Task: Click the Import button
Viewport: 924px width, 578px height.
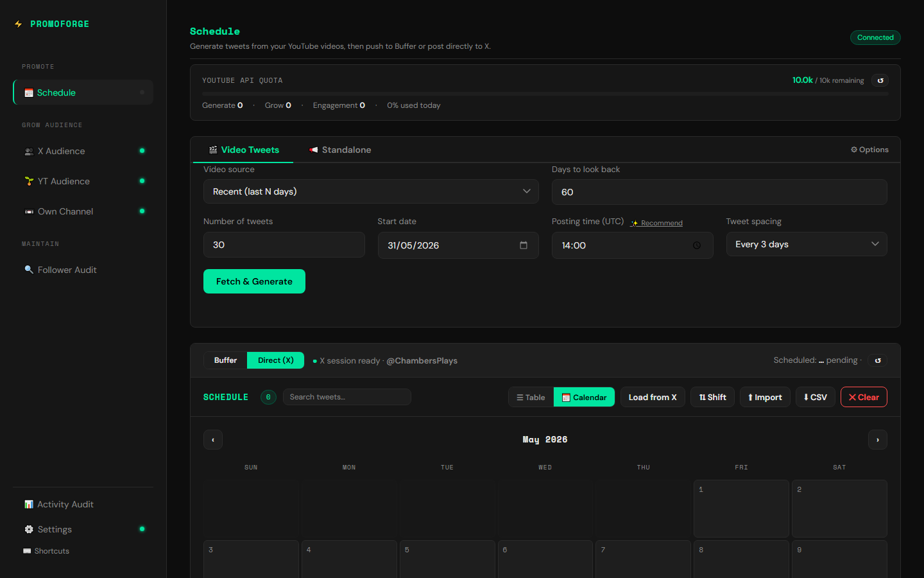Action: [x=765, y=398]
